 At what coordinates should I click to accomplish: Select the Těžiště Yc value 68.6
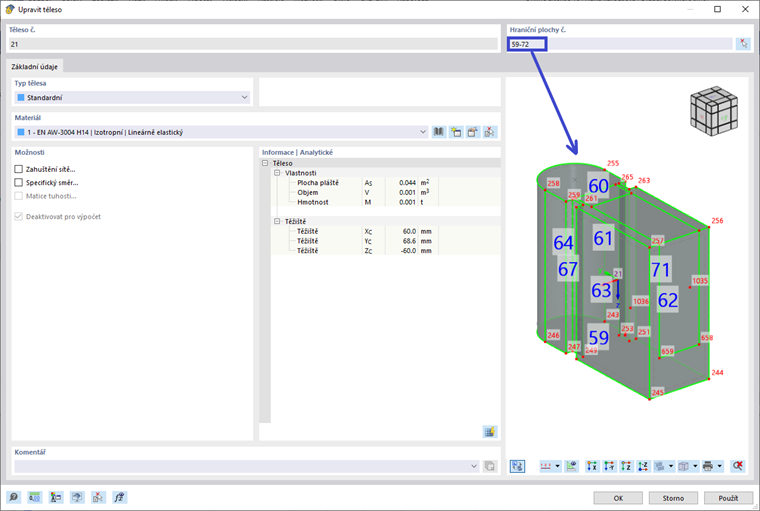[x=409, y=241]
